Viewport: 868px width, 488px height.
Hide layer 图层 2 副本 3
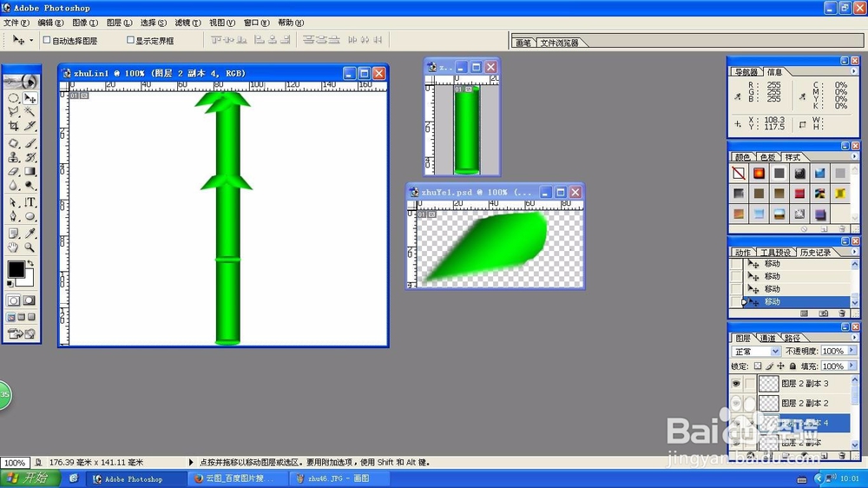pos(736,383)
